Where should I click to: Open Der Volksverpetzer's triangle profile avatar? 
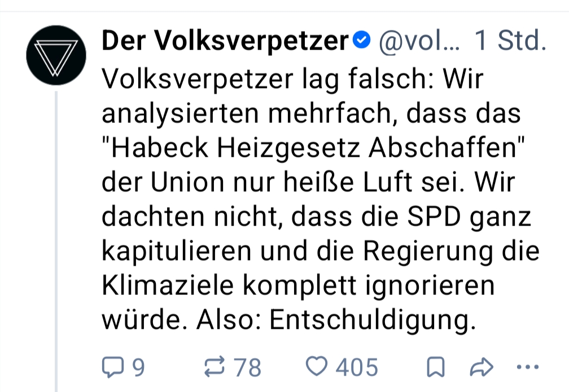pyautogui.click(x=57, y=54)
